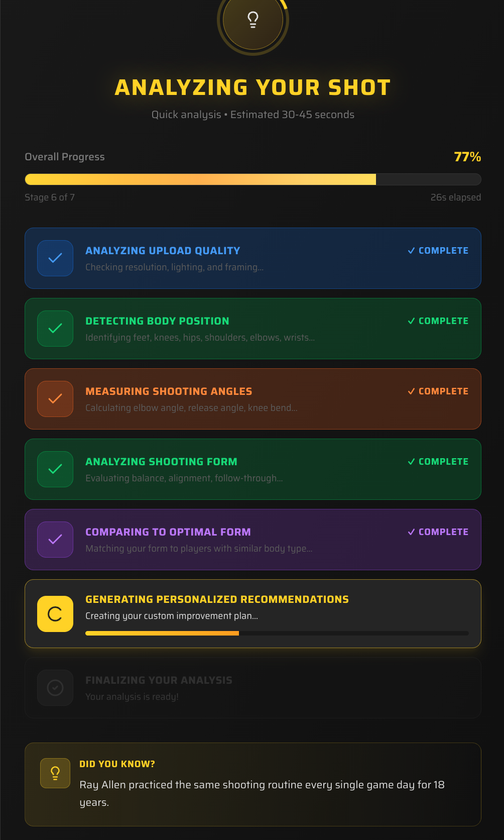The image size is (504, 840).
Task: Click the COMPLETE status on Analyzing Upload Quality
Action: click(437, 250)
